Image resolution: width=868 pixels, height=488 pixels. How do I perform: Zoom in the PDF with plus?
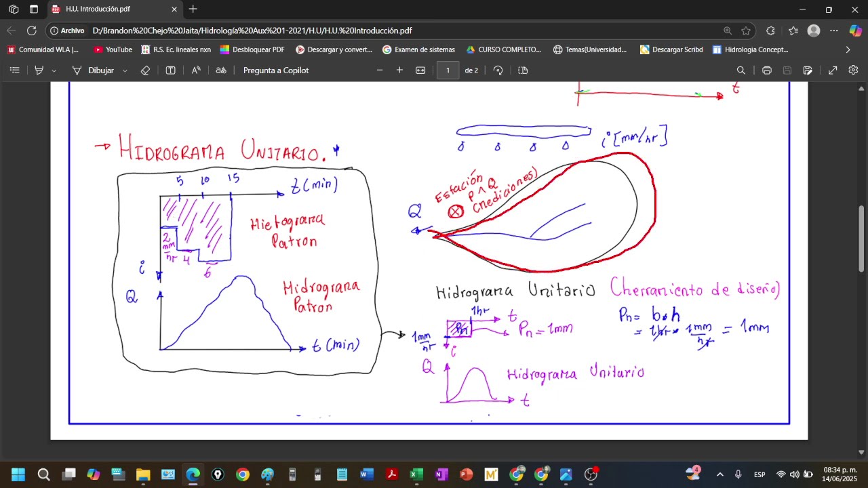(x=399, y=70)
